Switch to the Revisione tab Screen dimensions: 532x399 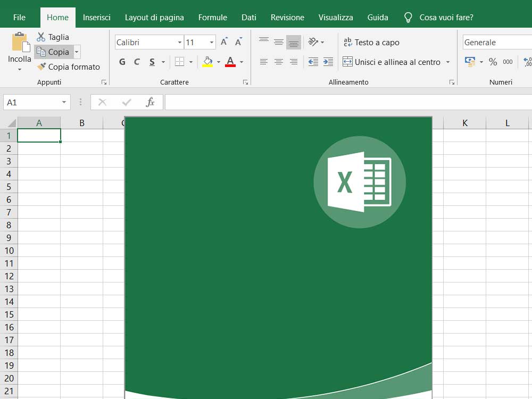click(x=287, y=18)
